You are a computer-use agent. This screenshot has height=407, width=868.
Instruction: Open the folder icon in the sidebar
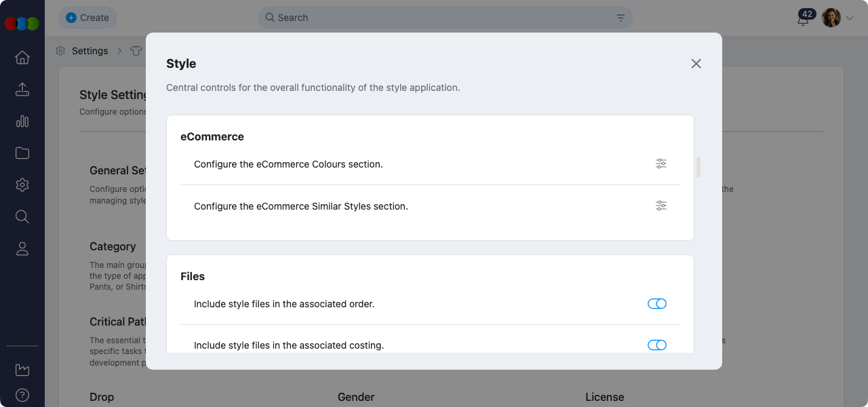coord(22,153)
